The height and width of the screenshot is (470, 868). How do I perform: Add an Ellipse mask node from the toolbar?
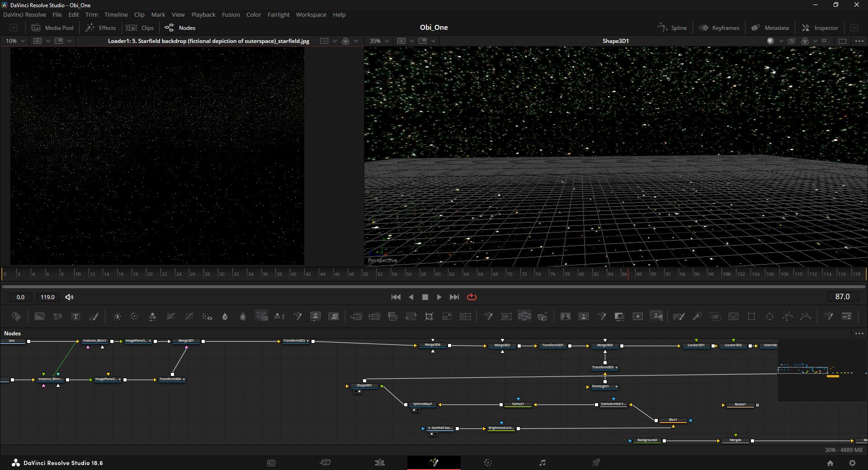[769, 316]
